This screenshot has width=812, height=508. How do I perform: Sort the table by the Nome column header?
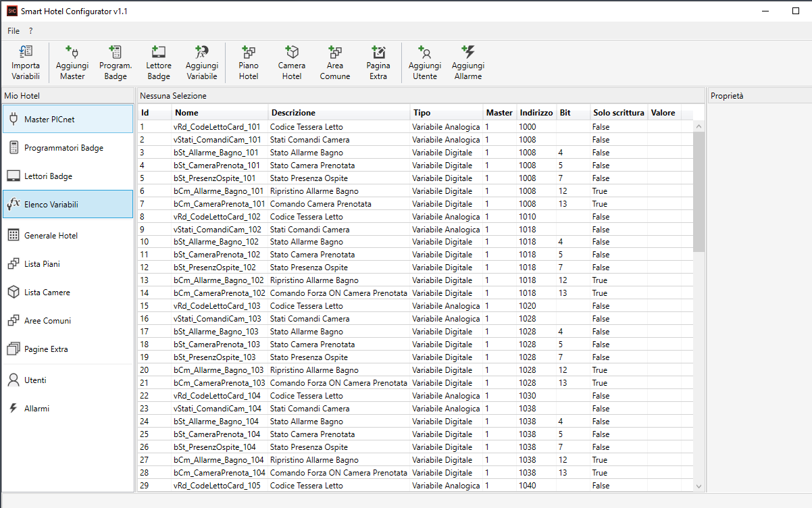point(220,113)
